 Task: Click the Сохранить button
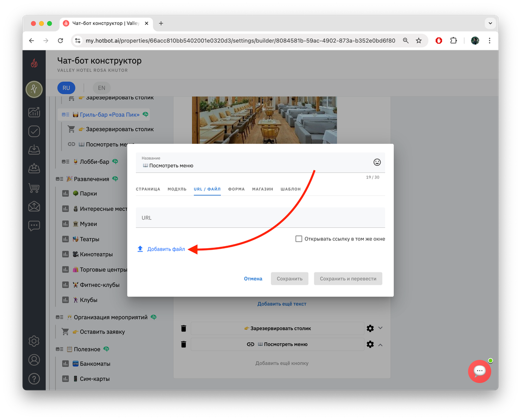pos(290,279)
